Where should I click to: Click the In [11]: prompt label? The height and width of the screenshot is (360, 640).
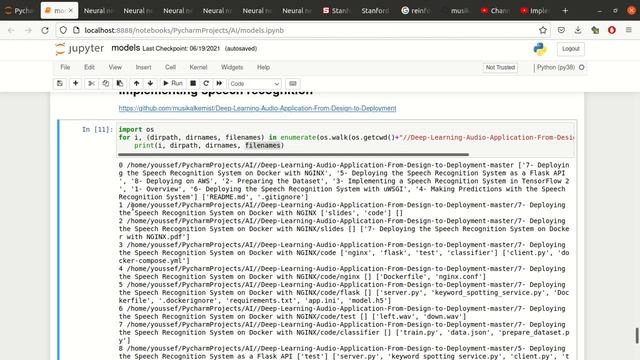[97, 129]
